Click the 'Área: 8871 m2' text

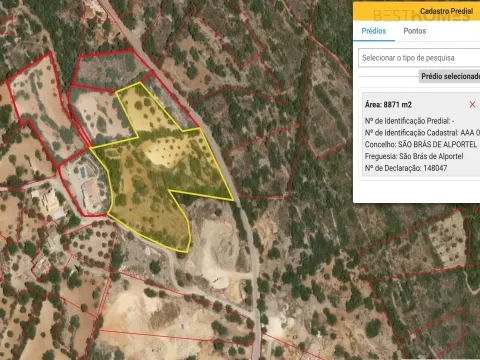pyautogui.click(x=388, y=105)
